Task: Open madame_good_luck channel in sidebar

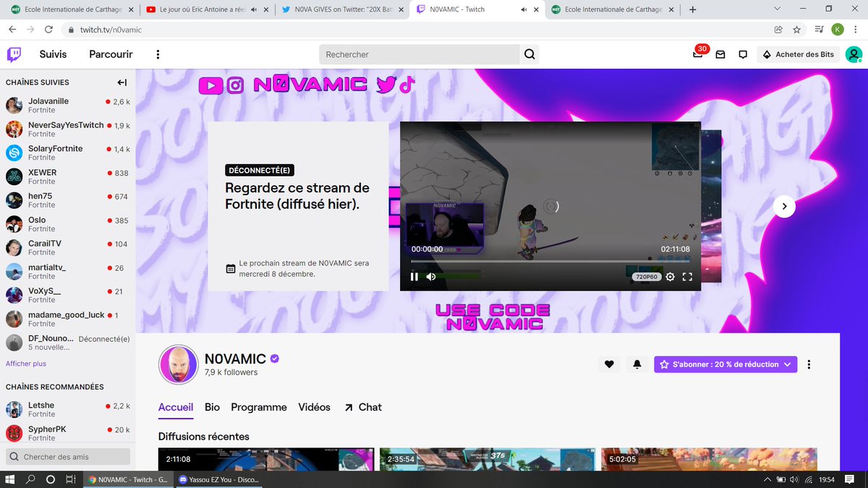Action: pos(67,319)
